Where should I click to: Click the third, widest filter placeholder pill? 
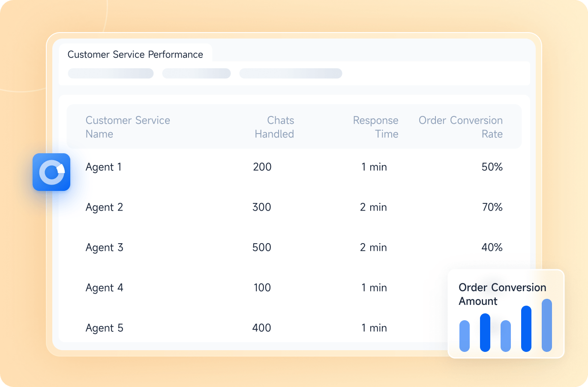(x=291, y=74)
